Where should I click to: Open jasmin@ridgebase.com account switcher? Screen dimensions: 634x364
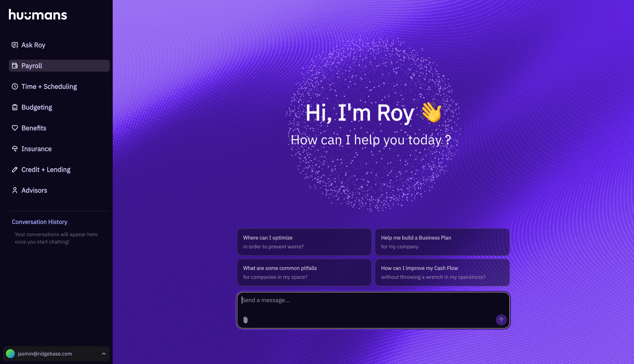click(x=45, y=354)
